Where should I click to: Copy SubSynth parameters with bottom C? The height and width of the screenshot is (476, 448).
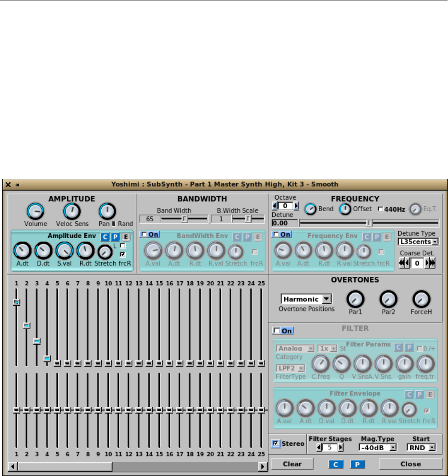tap(336, 464)
